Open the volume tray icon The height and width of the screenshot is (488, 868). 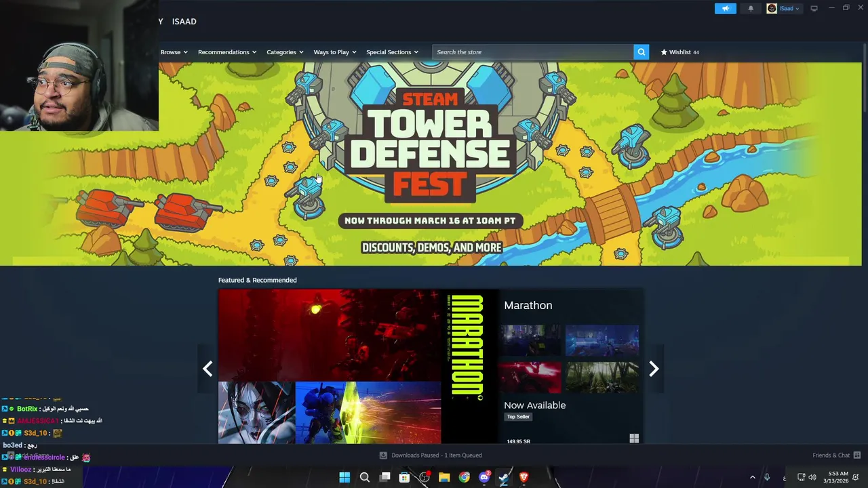tap(812, 477)
